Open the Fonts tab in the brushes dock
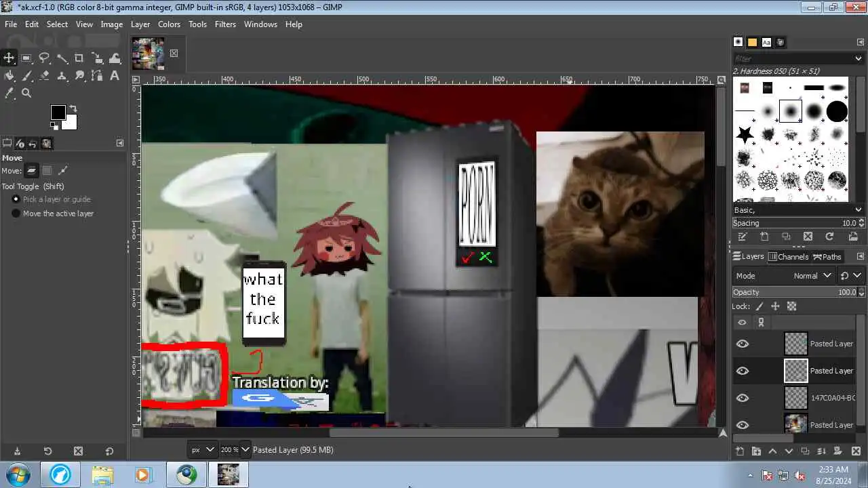 766,42
